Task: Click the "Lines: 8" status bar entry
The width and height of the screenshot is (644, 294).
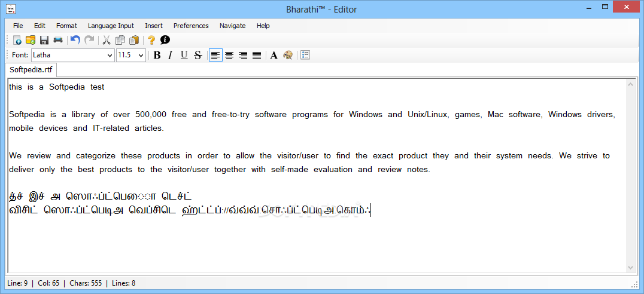Action: (124, 283)
